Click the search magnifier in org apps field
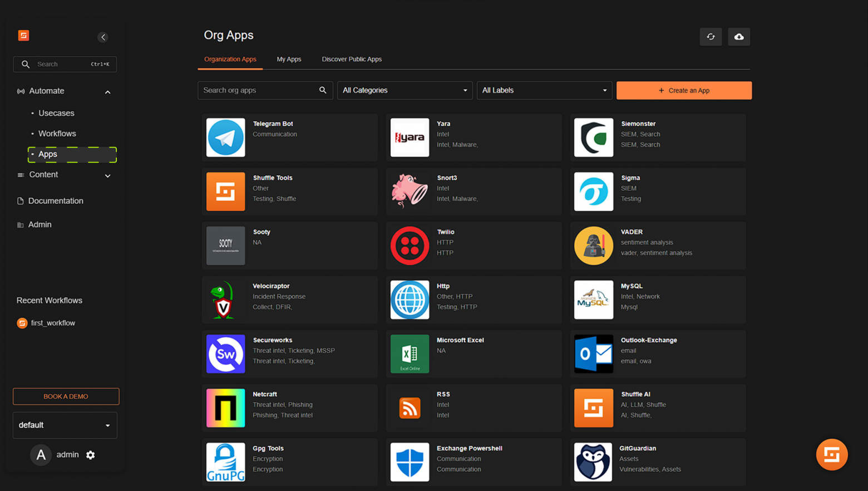This screenshot has height=491, width=868. 323,90
